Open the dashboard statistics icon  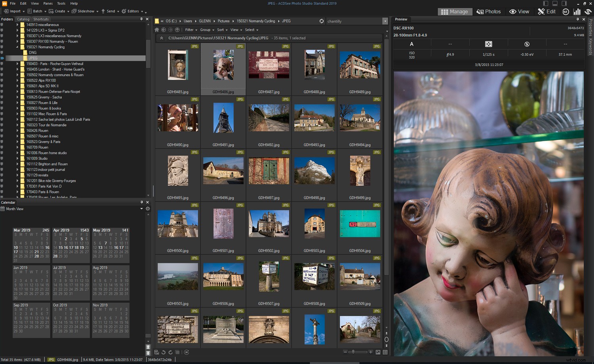(577, 11)
